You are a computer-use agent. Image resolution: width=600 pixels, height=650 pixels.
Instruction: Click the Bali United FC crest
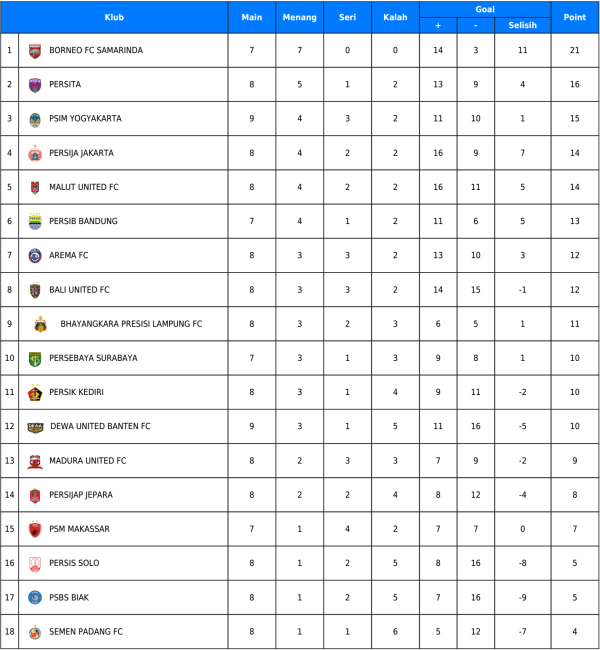tap(35, 290)
